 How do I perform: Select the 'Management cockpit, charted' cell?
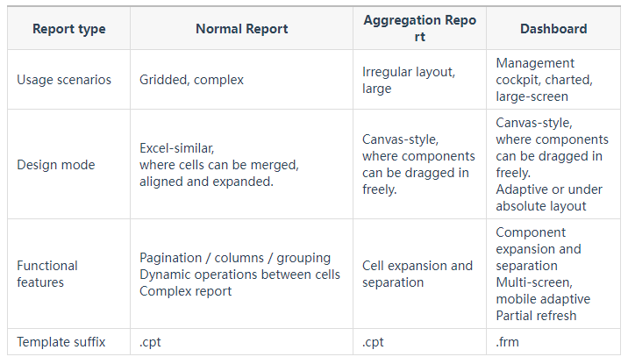click(553, 80)
